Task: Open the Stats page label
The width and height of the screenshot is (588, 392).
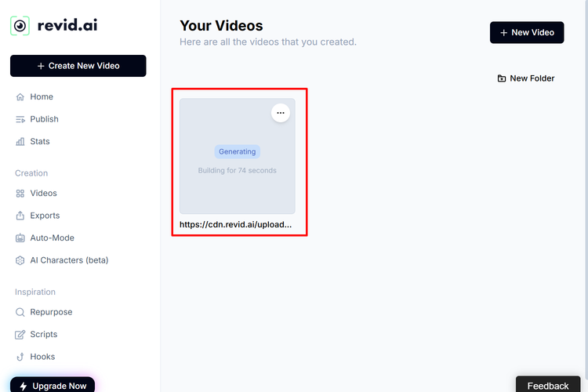Action: [x=40, y=141]
